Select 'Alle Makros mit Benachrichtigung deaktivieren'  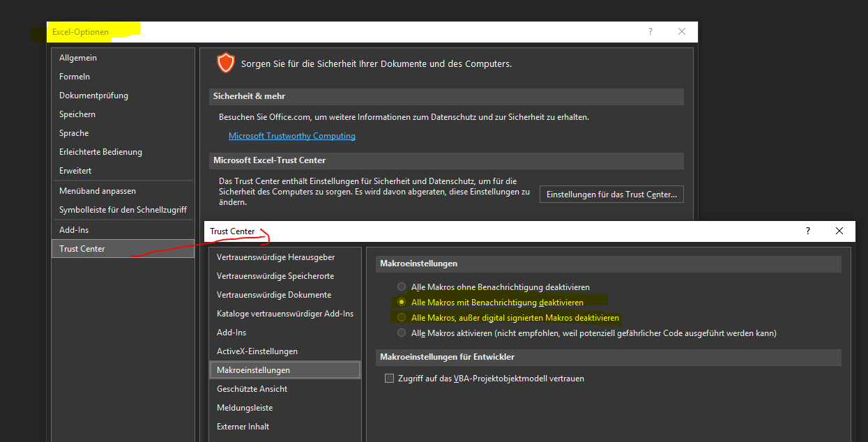point(401,303)
